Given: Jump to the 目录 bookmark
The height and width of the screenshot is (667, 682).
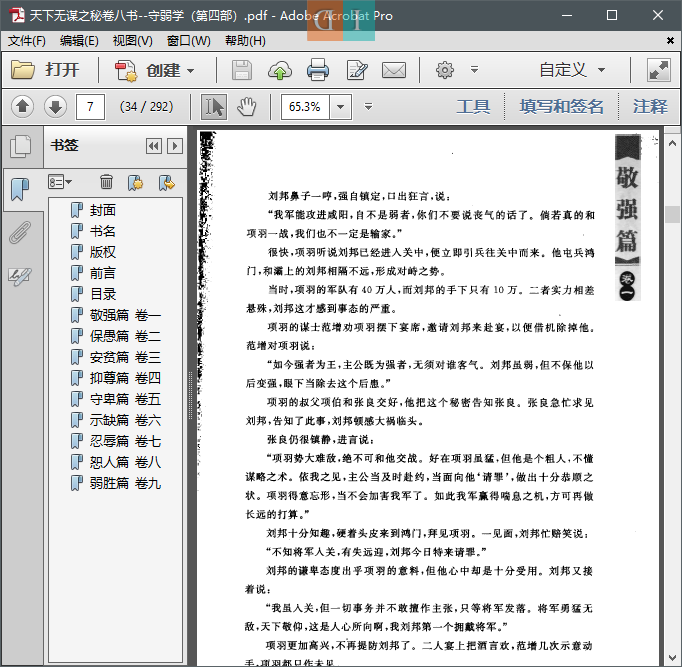Looking at the screenshot, I should (x=103, y=294).
